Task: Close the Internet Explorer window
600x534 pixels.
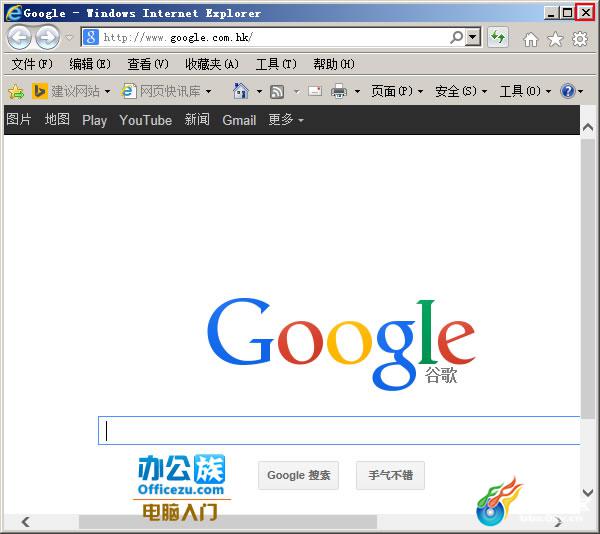Action: (x=585, y=13)
